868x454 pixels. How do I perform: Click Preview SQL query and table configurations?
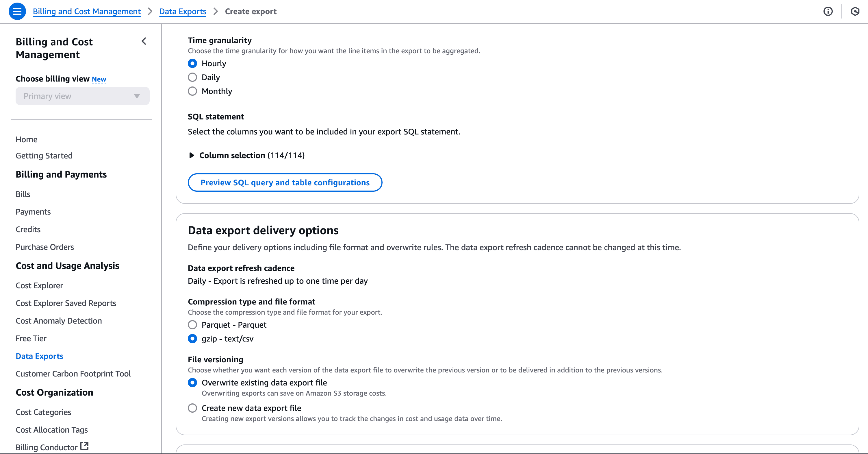tap(285, 182)
